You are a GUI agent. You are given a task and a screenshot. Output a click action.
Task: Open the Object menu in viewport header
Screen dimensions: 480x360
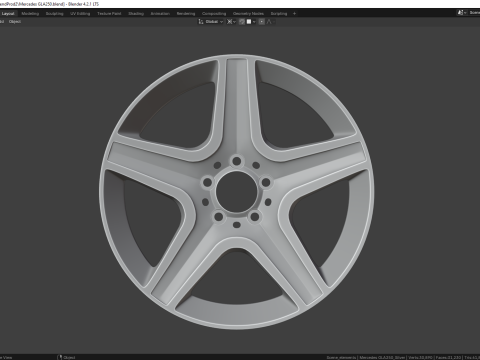click(15, 22)
